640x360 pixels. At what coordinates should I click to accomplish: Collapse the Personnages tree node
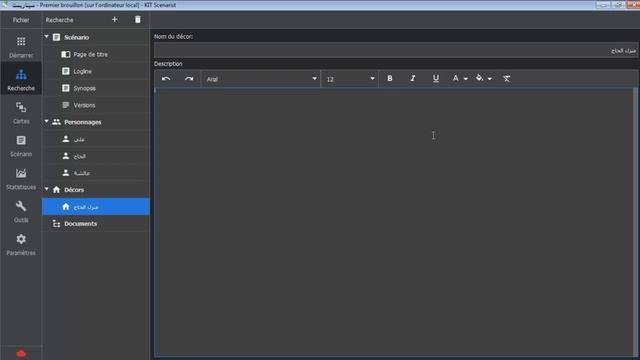tap(47, 122)
